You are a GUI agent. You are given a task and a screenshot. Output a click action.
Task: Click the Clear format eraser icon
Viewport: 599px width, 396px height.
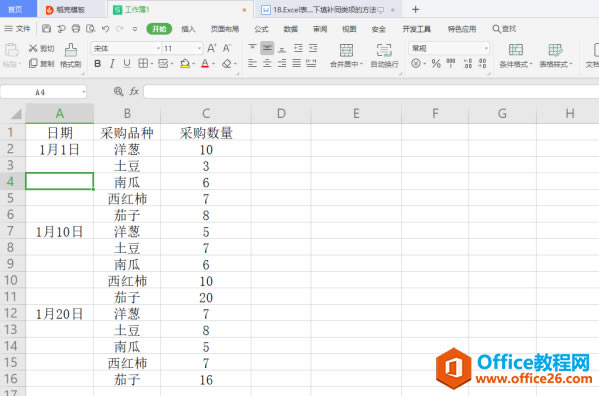(227, 63)
